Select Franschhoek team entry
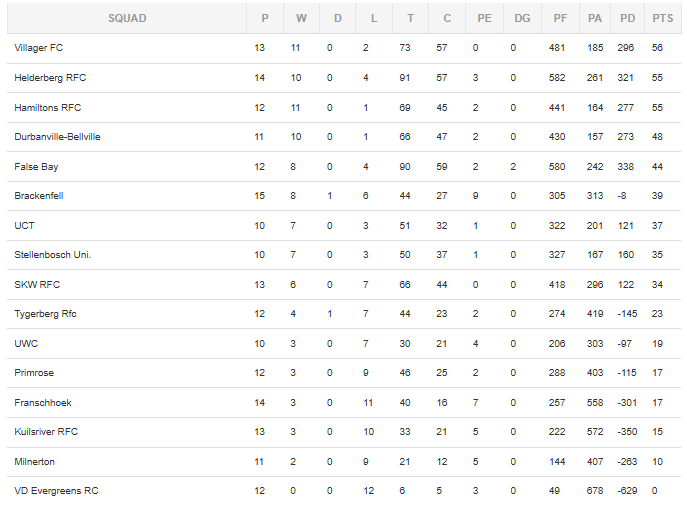The height and width of the screenshot is (506, 687). pyautogui.click(x=42, y=403)
